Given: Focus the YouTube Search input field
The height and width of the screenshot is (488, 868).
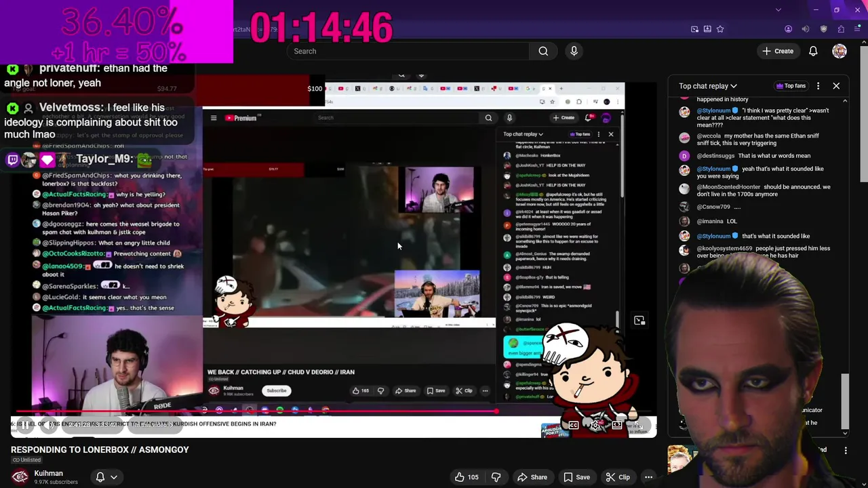Looking at the screenshot, I should [x=408, y=51].
